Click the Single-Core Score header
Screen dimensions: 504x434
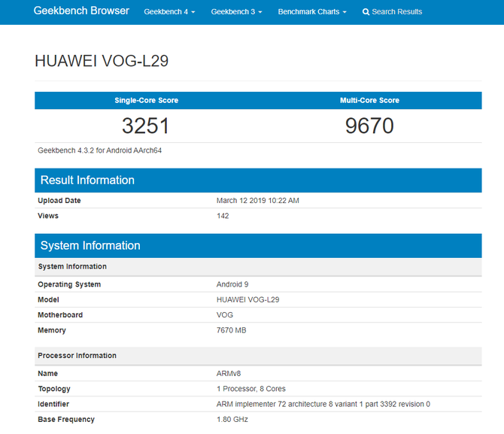pos(146,100)
